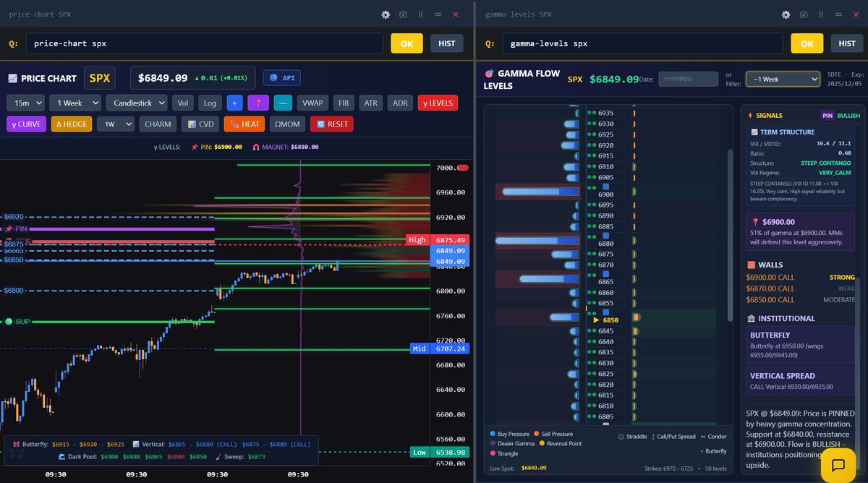Open settings gear in gamma-levels window
This screenshot has height=483, width=868.
pyautogui.click(x=786, y=14)
